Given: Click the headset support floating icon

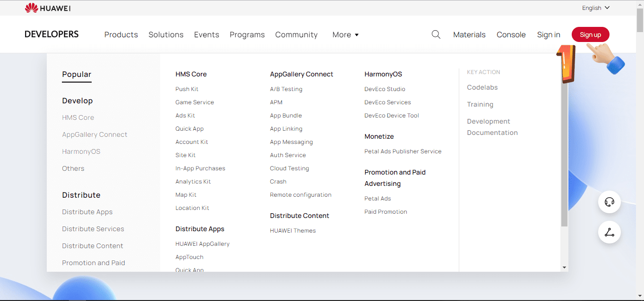Looking at the screenshot, I should coord(610,202).
